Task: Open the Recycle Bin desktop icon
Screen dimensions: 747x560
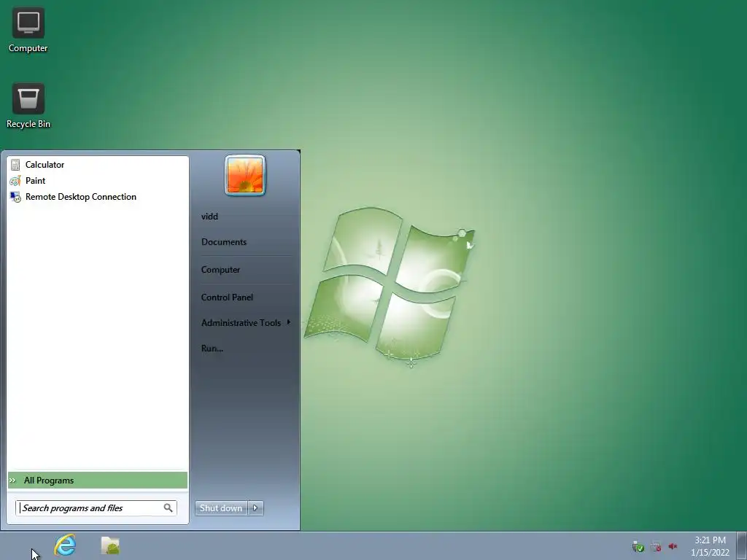Action: [28, 106]
